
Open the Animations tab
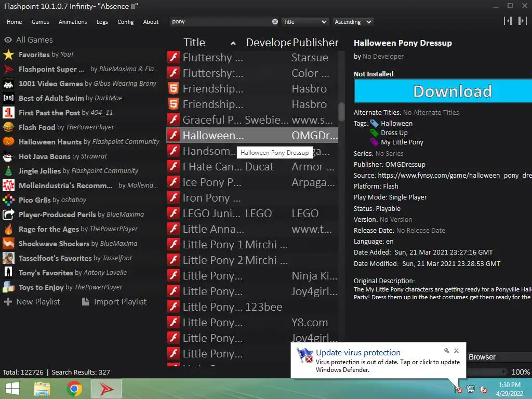tap(73, 22)
